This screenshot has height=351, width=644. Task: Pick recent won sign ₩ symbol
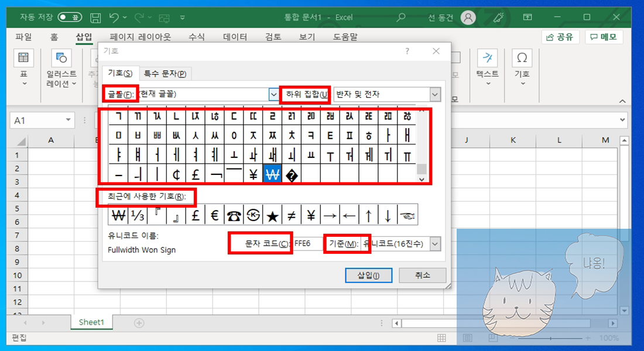tap(118, 215)
